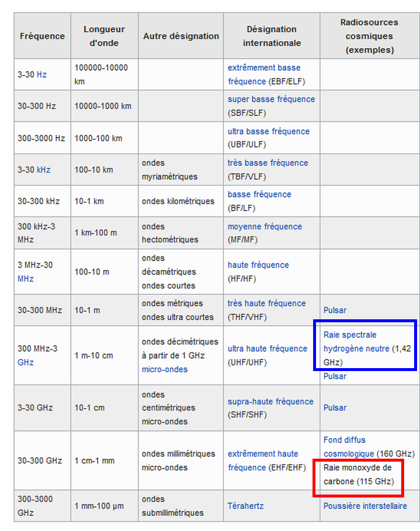This screenshot has width=420, height=531.
Task: Select the 'Désignation internationale' column header
Action: pyautogui.click(x=271, y=36)
